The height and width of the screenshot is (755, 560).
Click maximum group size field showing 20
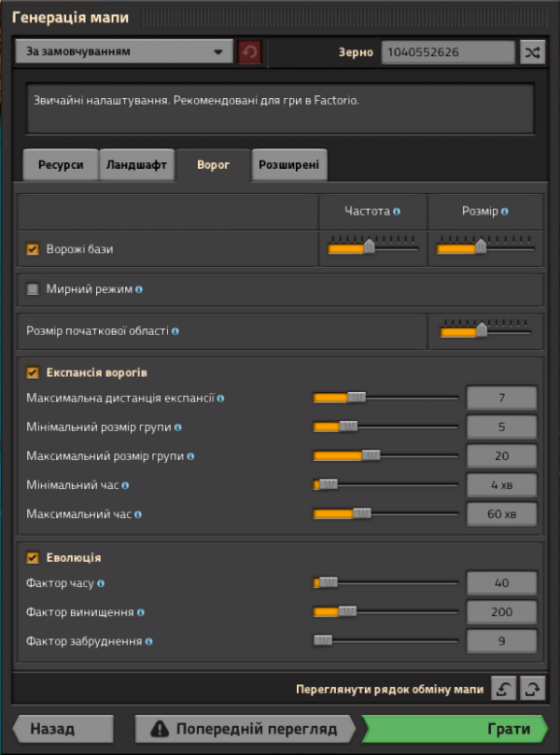(502, 455)
